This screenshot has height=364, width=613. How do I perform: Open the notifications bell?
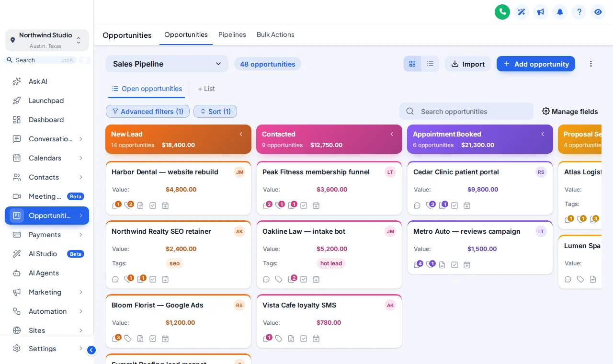(560, 12)
